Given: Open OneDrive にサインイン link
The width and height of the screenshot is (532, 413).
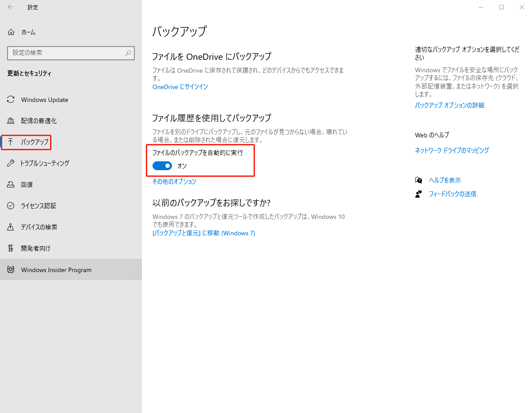Looking at the screenshot, I should (x=180, y=87).
